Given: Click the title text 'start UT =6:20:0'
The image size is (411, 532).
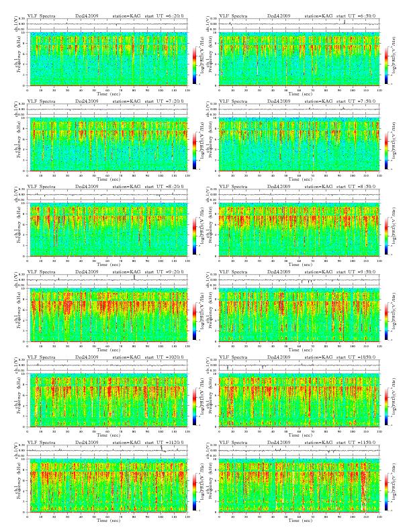Looking at the screenshot, I should click(165, 15).
